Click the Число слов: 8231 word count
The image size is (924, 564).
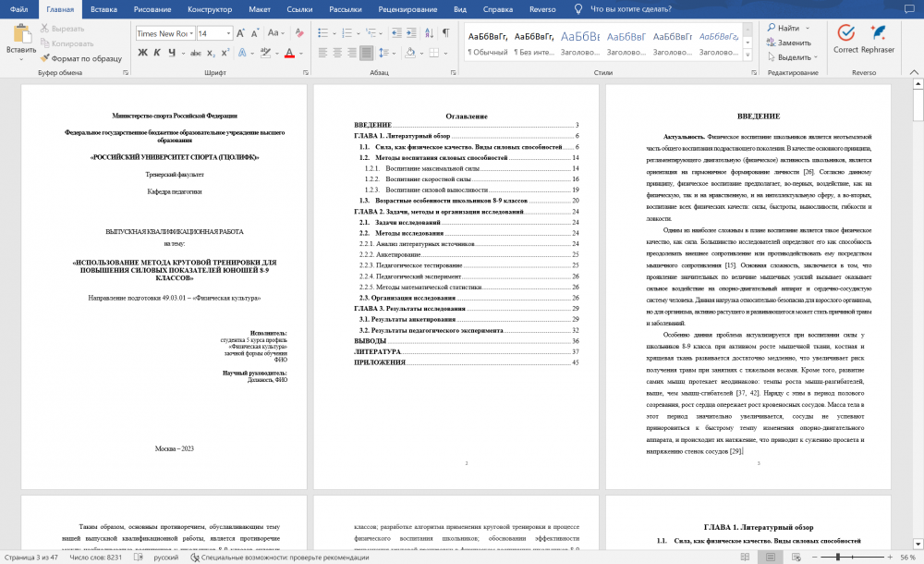pyautogui.click(x=95, y=557)
